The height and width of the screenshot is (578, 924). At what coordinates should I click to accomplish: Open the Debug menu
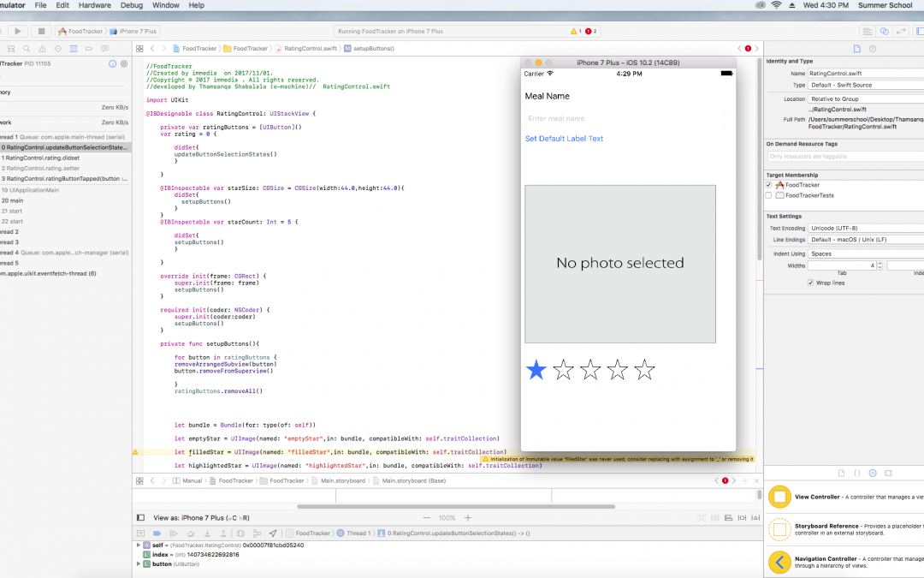[132, 5]
